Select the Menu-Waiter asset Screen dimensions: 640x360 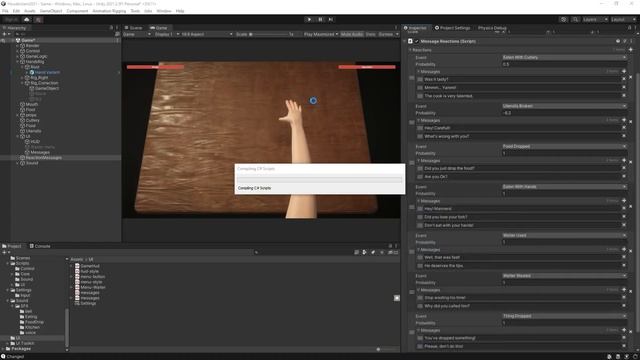click(93, 287)
